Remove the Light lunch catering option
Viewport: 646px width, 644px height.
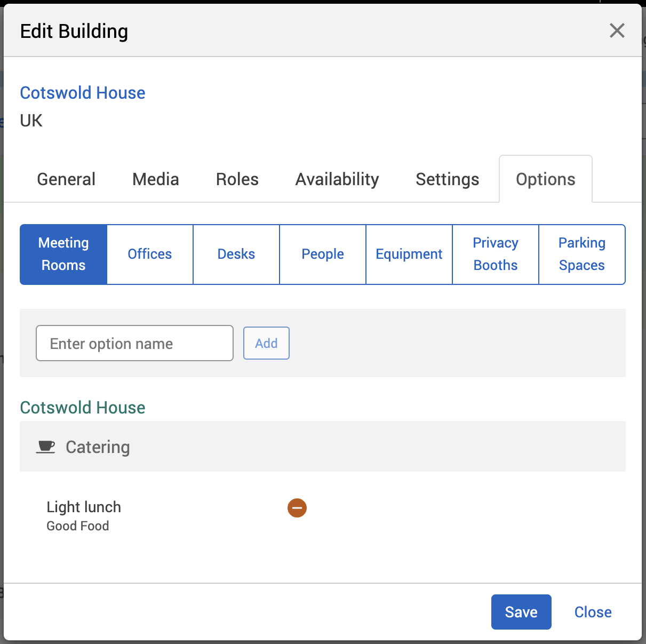(x=297, y=508)
